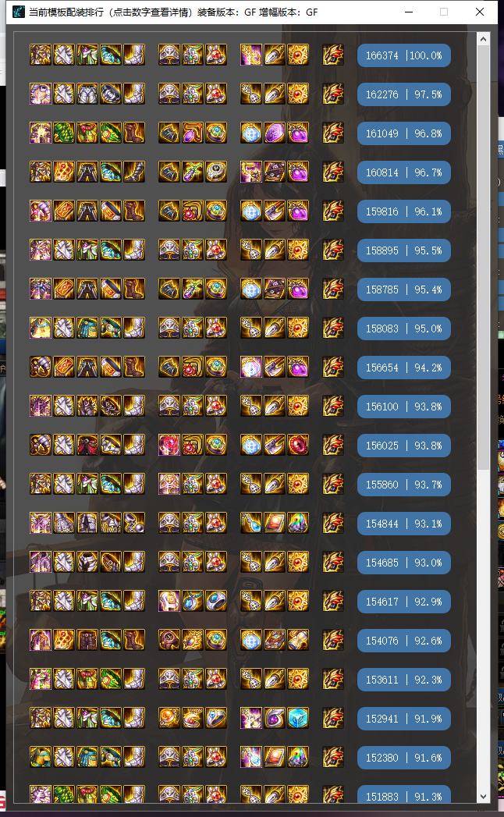Viewport: 504px width, 817px height.
Task: Select the red book icon in the 152380 row
Action: tap(274, 757)
